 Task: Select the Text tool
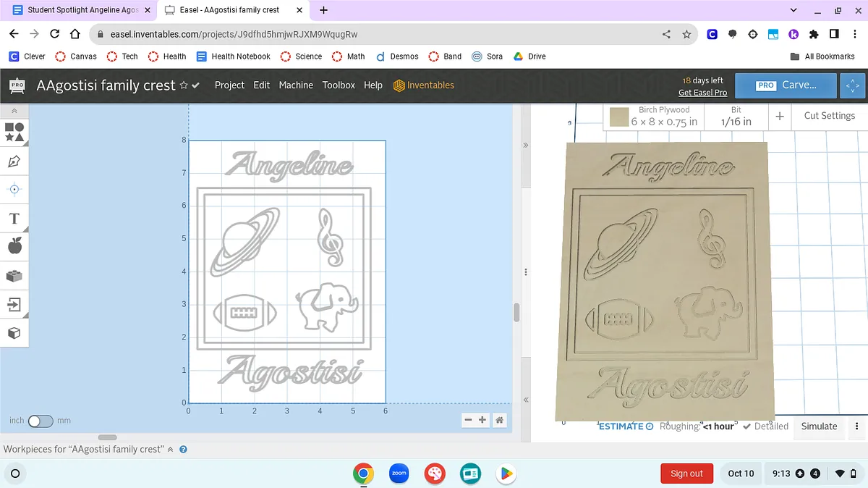click(14, 219)
